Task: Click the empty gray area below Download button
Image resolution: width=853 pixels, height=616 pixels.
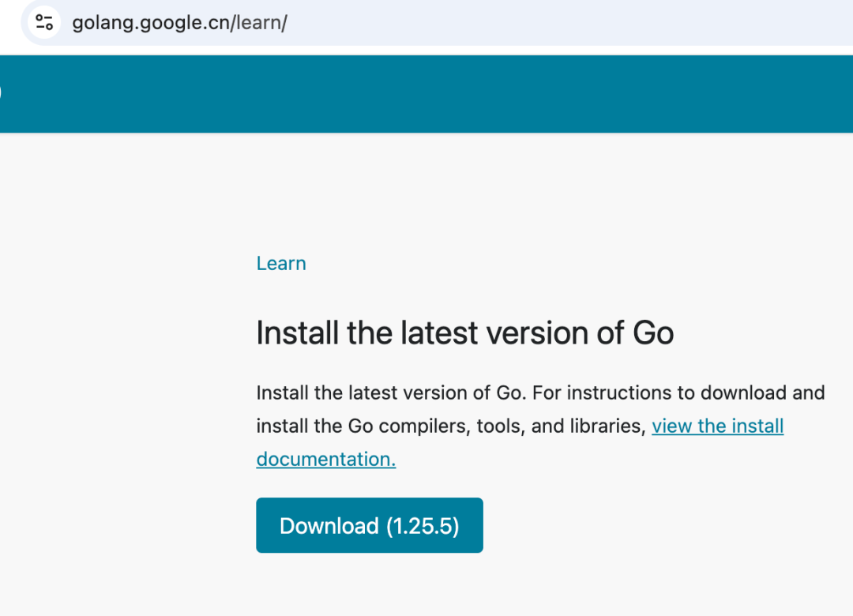Action: click(x=426, y=586)
